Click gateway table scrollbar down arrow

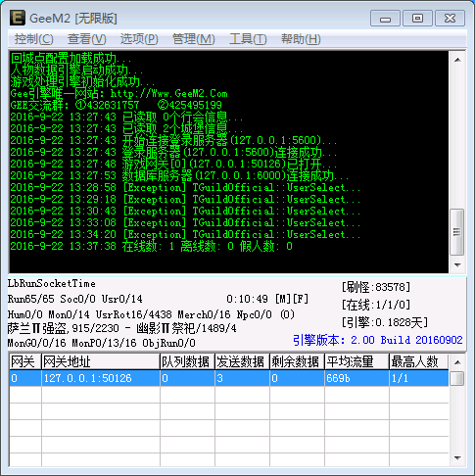[x=457, y=458]
